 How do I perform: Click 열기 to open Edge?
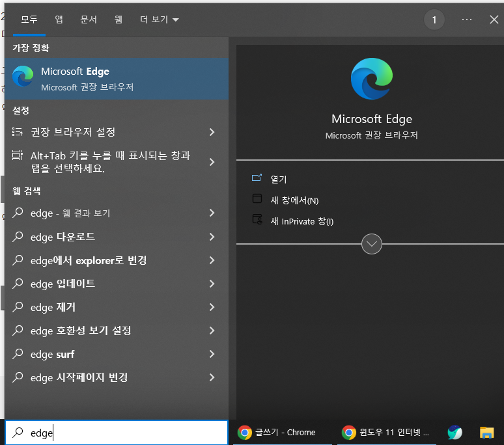pos(278,179)
